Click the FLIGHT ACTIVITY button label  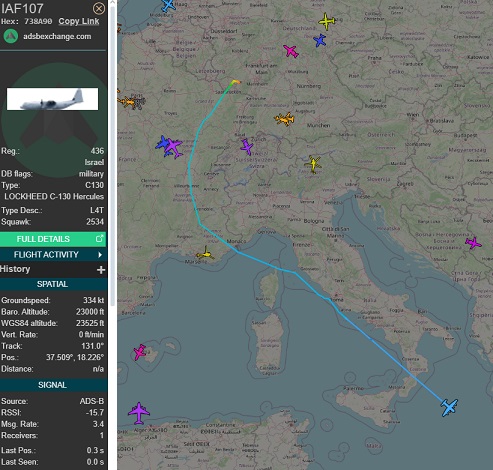pos(46,255)
